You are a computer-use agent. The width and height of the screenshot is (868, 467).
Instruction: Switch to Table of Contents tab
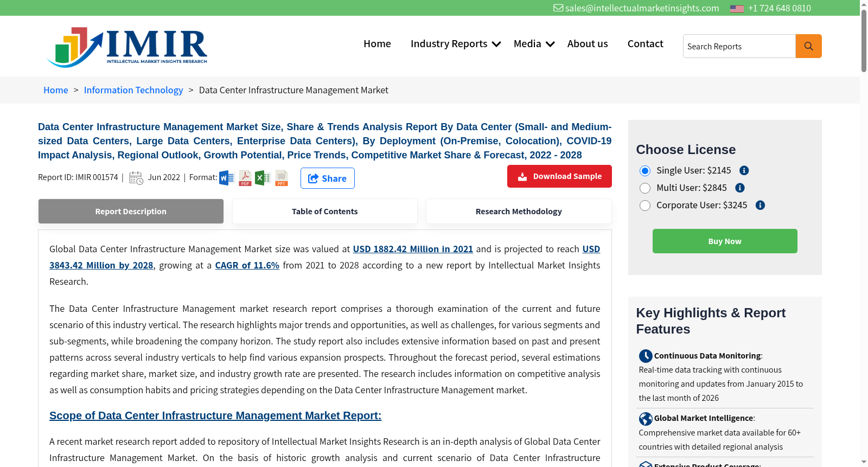[x=325, y=211]
